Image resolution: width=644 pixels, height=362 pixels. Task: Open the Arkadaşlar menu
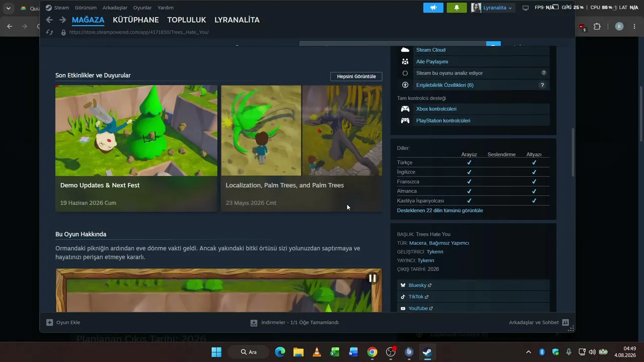pyautogui.click(x=115, y=8)
